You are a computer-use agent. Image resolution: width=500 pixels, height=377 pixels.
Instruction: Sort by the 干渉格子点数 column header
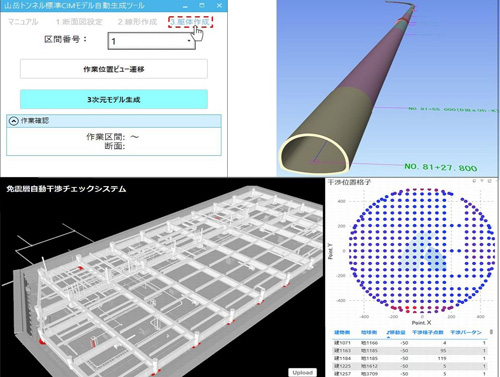pos(428,332)
